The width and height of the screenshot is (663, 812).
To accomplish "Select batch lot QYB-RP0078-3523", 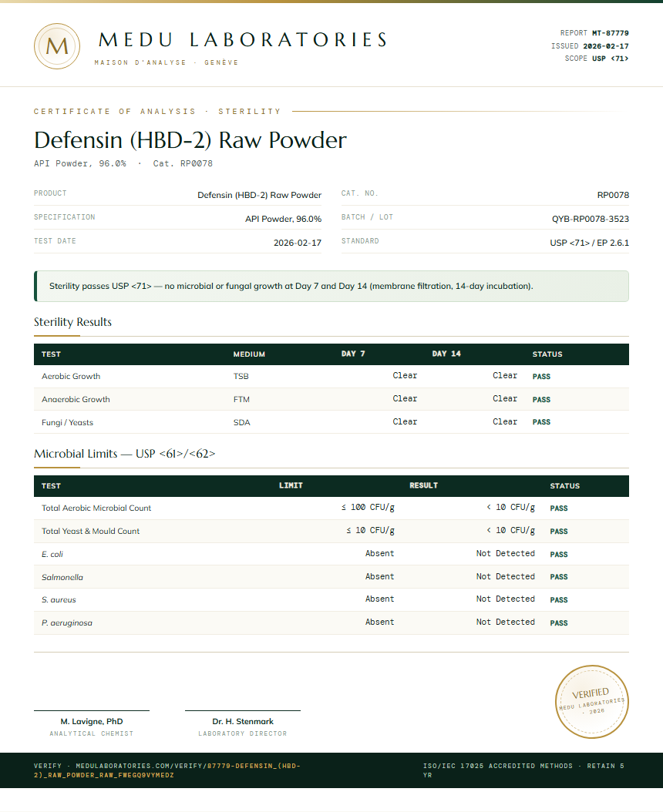I will pos(591,219).
